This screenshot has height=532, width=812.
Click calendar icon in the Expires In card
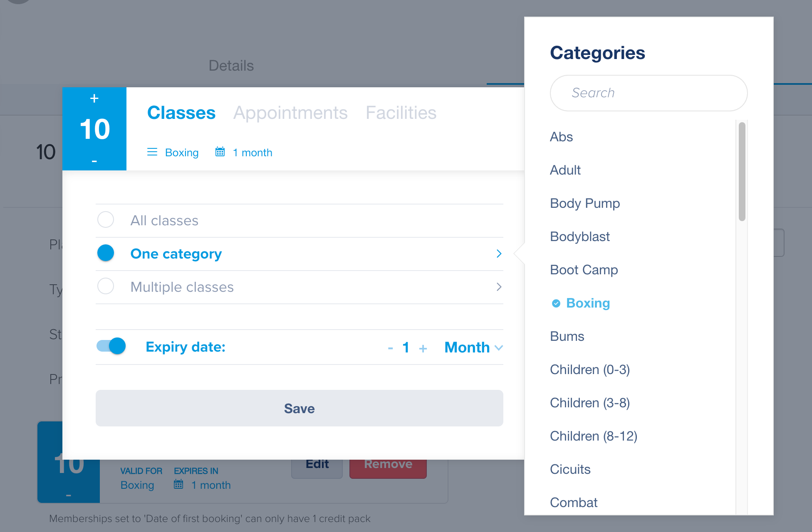coord(178,484)
